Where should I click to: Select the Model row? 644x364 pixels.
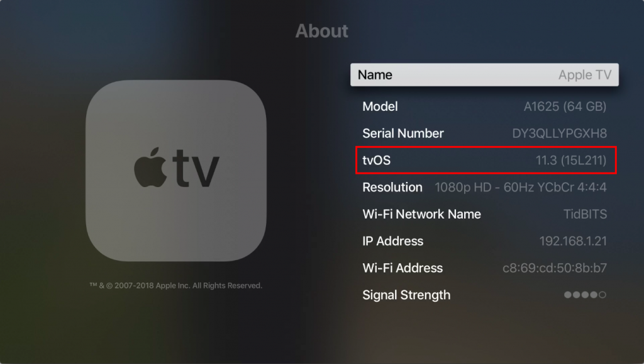tap(484, 106)
